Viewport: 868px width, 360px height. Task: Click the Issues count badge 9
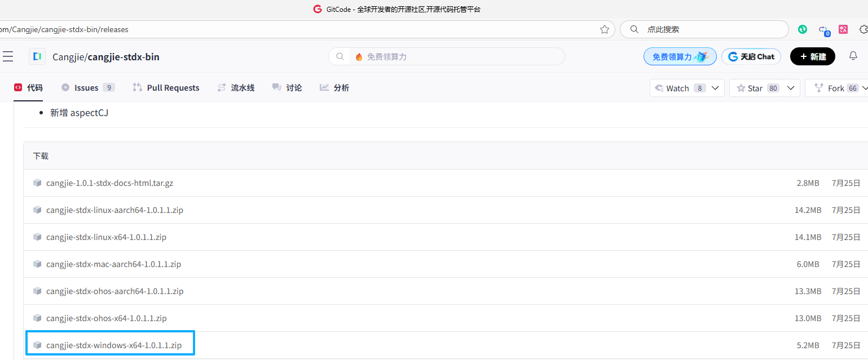(109, 88)
